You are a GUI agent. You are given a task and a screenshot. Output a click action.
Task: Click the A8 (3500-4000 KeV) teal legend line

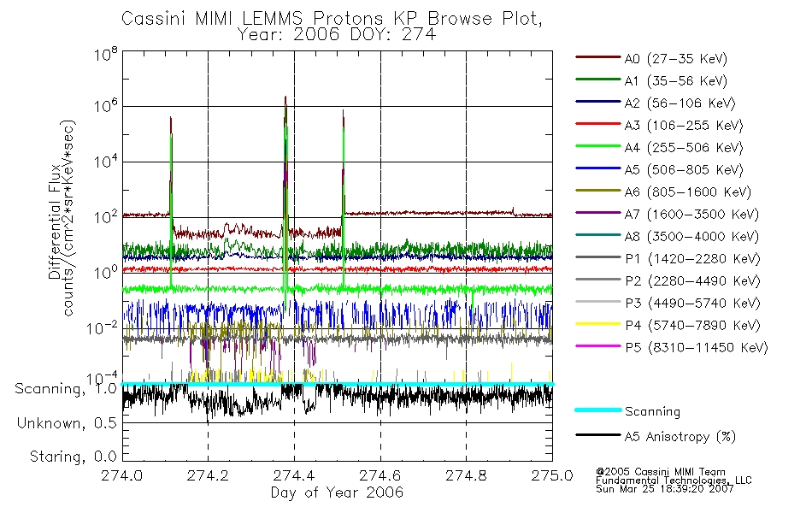click(598, 235)
